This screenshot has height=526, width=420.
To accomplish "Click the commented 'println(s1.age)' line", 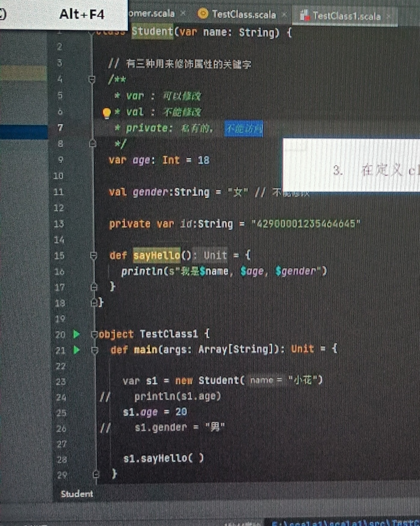I will pos(160,396).
